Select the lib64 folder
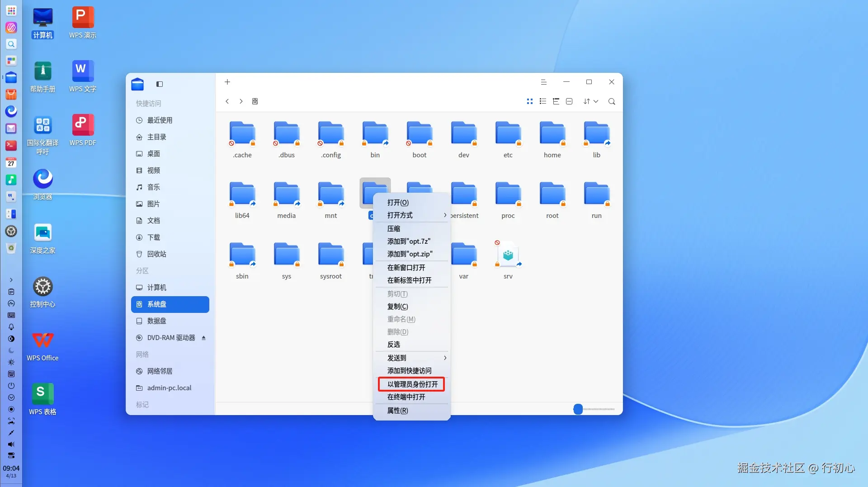 242,195
